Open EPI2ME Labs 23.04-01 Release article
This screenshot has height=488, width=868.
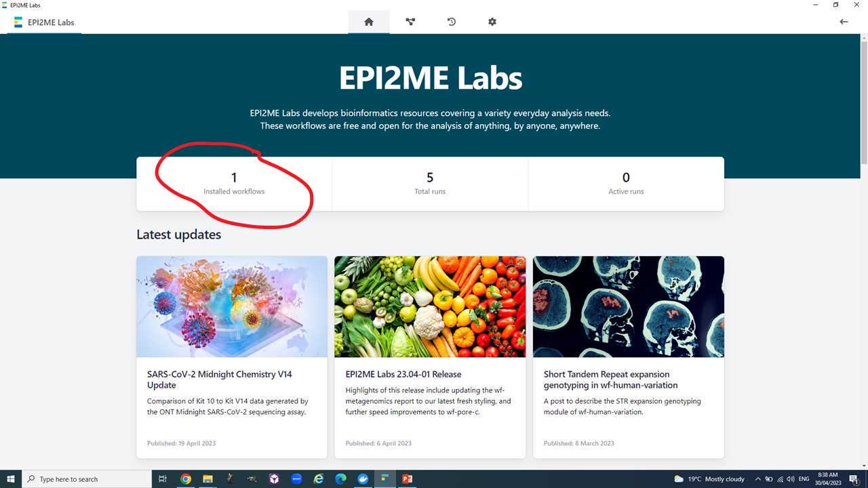coord(403,374)
